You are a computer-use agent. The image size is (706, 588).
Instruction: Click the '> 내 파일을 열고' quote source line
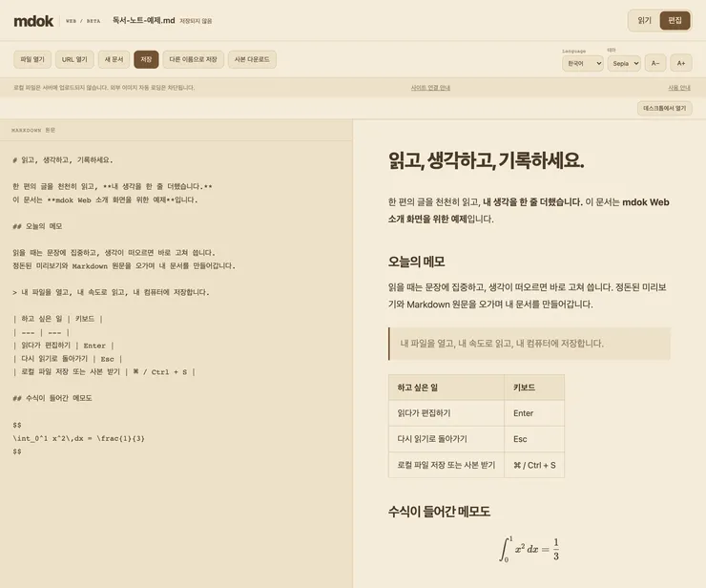tap(111, 292)
